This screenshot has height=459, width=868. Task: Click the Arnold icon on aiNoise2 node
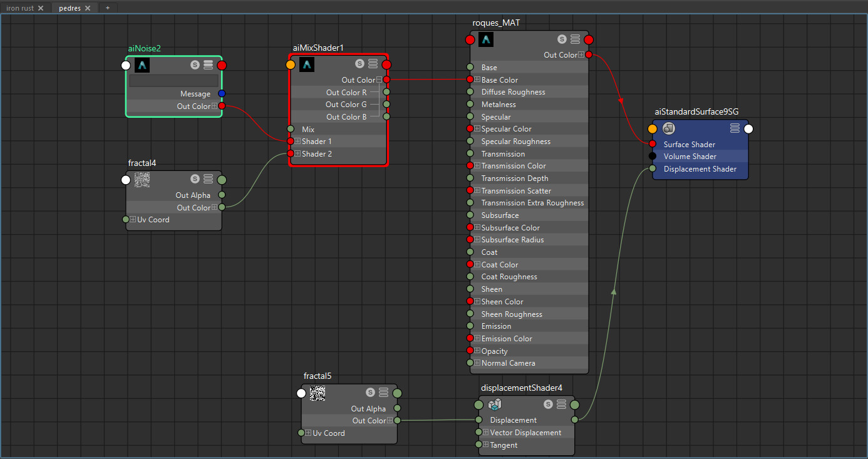pos(142,64)
